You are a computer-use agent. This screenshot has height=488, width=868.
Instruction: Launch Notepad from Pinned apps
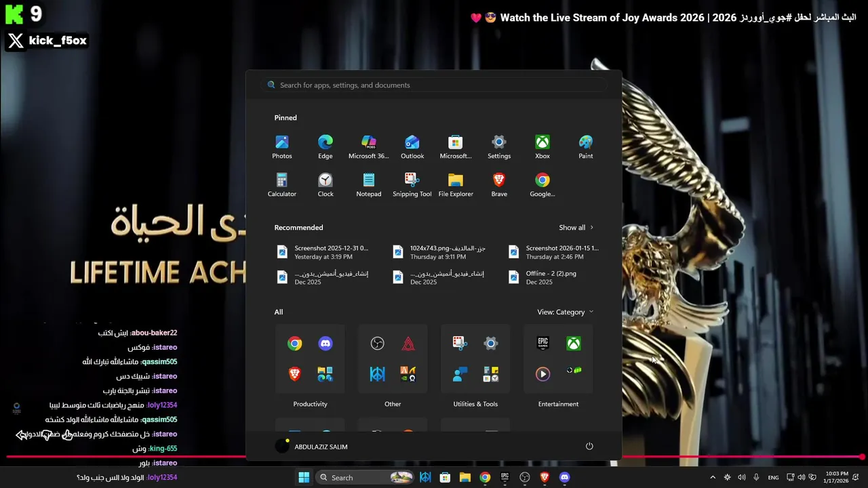[x=369, y=185]
